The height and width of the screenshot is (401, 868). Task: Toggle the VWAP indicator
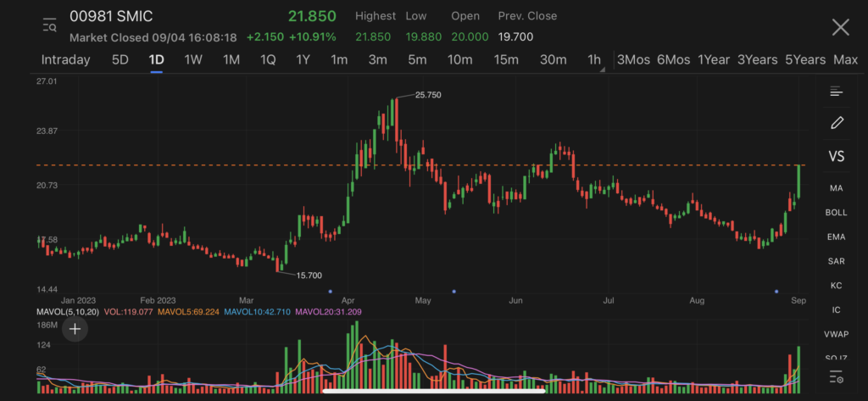[x=836, y=335]
